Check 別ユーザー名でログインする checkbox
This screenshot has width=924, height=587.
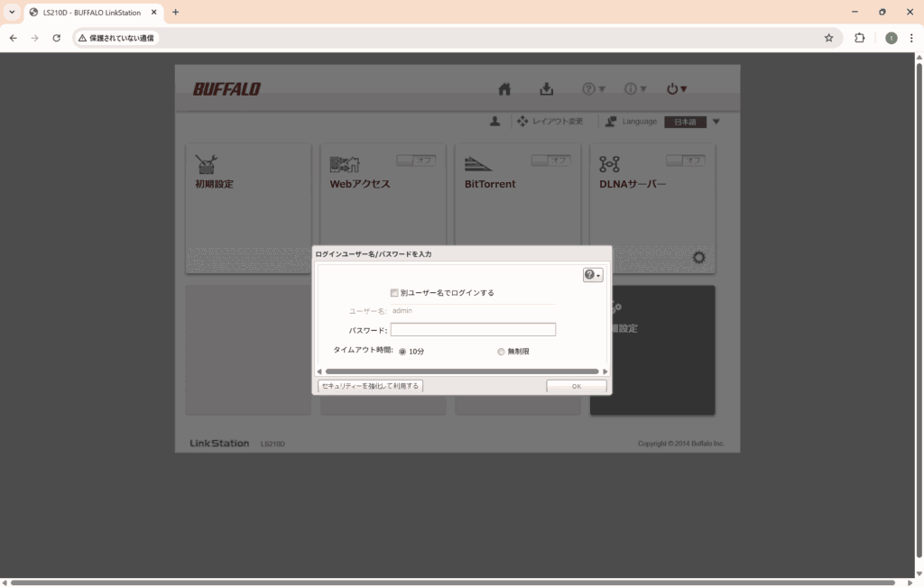pyautogui.click(x=394, y=293)
